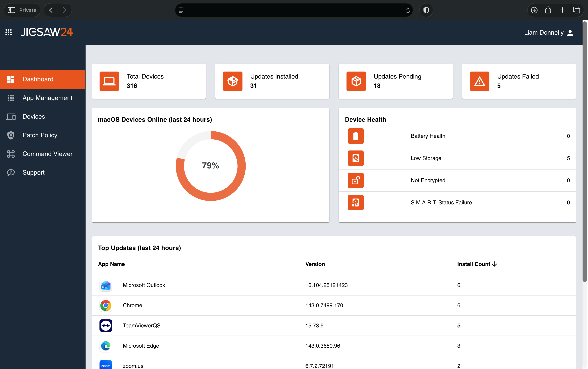Screen dimensions: 588x369
Task: Click the Total Devices laptop icon
Action: pos(109,81)
